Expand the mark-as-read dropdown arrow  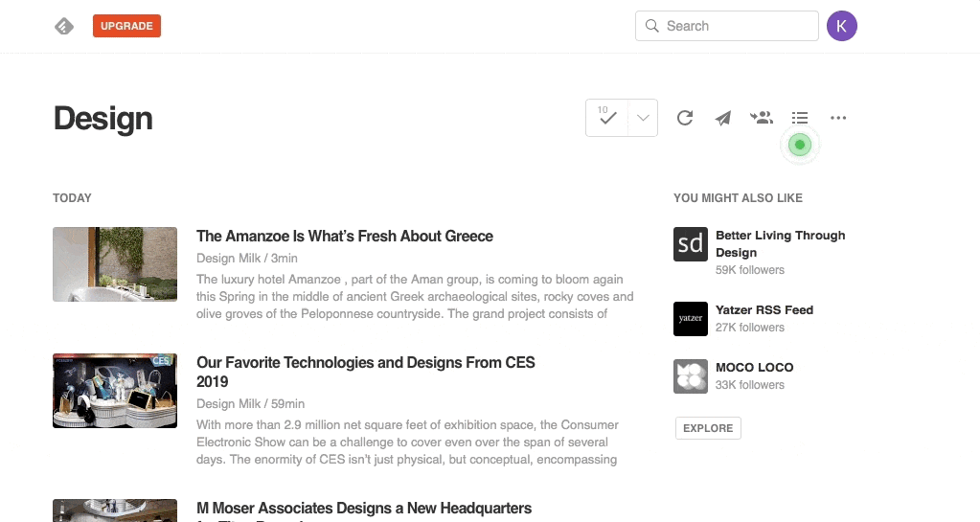(643, 118)
